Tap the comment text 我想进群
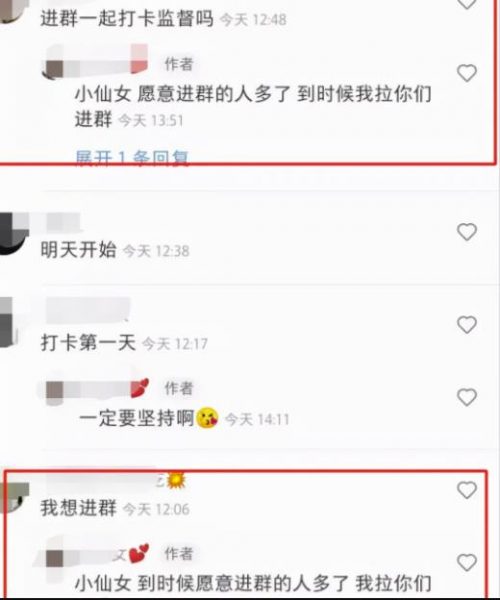 (x=78, y=508)
